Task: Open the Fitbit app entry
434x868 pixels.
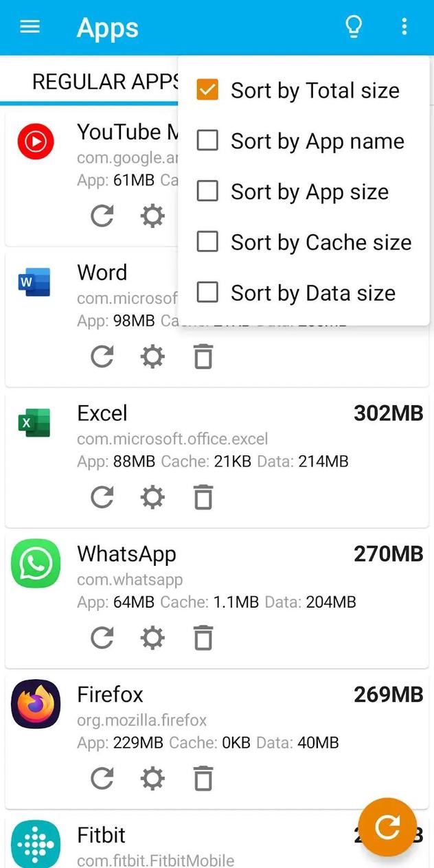Action: pos(101,835)
